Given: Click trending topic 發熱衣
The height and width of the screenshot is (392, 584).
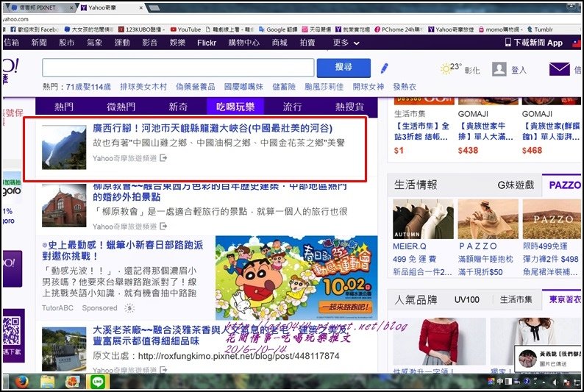Looking at the screenshot, I should [405, 87].
